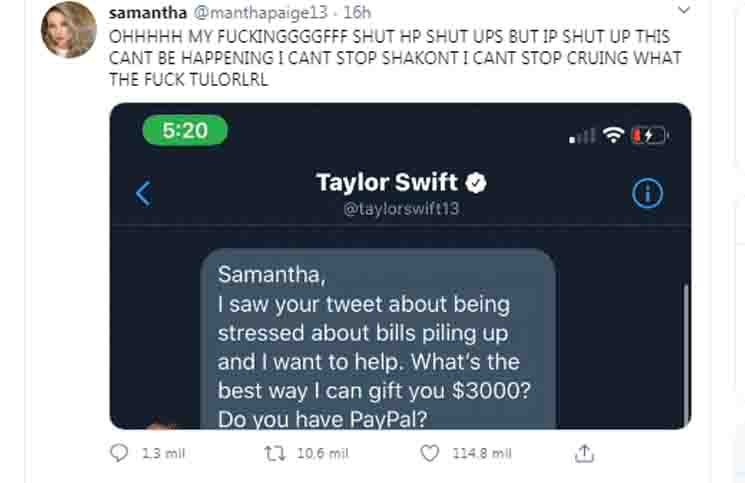
Task: Click the green 5:20 time pill
Action: tap(185, 130)
